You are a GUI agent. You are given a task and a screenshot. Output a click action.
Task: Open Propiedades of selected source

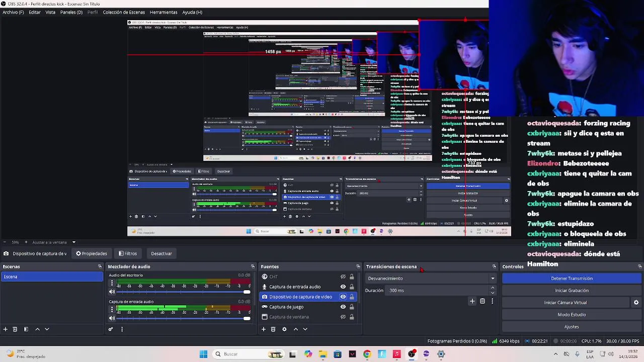(x=92, y=253)
